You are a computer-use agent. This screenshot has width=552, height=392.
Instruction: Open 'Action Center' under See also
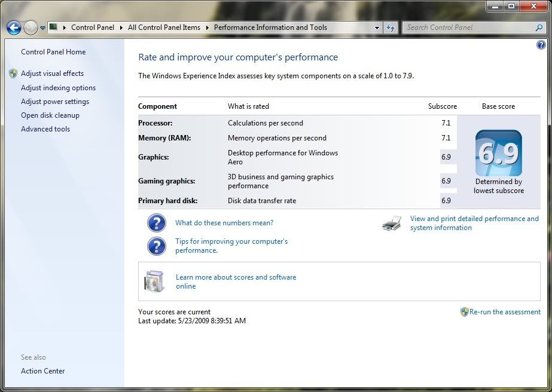42,371
